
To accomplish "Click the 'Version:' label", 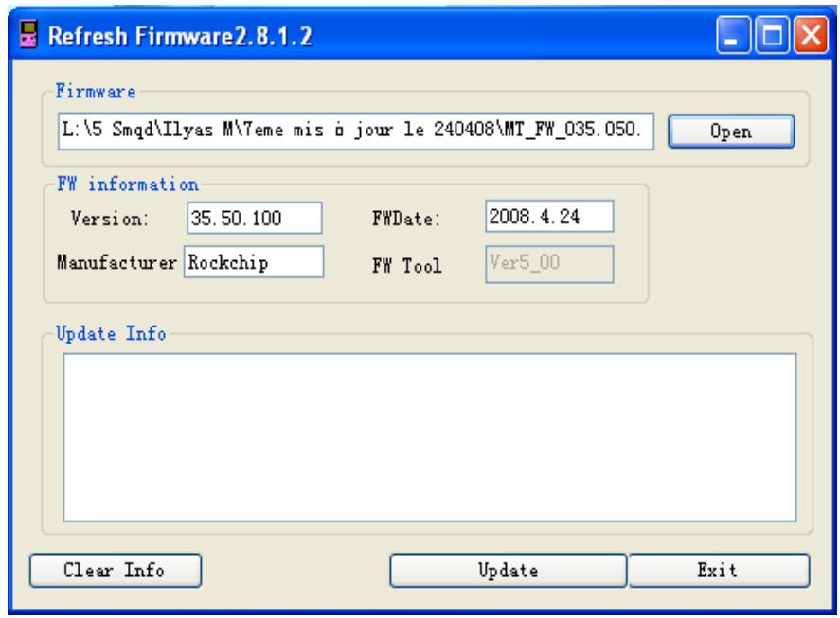I will pyautogui.click(x=109, y=219).
